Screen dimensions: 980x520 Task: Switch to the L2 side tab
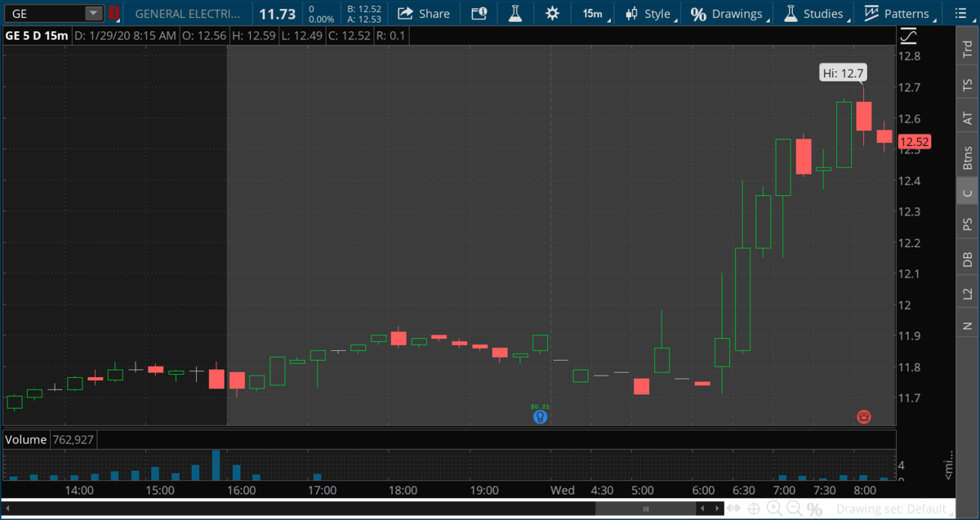pyautogui.click(x=968, y=293)
